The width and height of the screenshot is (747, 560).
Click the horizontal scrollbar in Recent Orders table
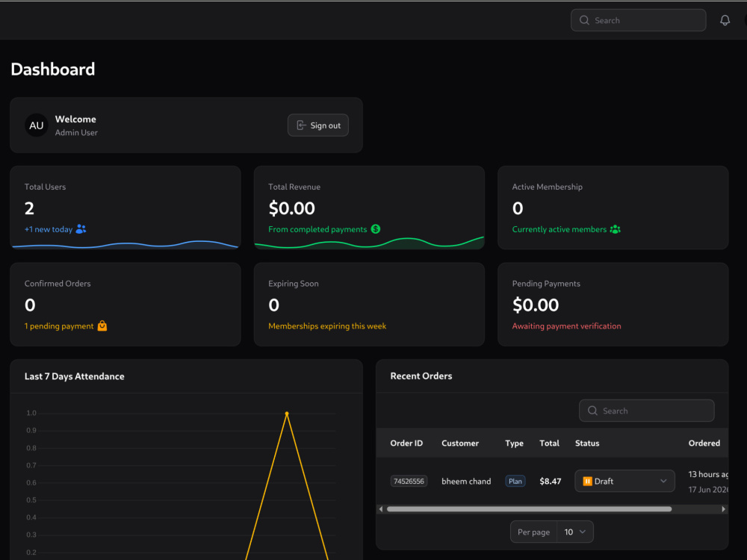tap(529, 509)
